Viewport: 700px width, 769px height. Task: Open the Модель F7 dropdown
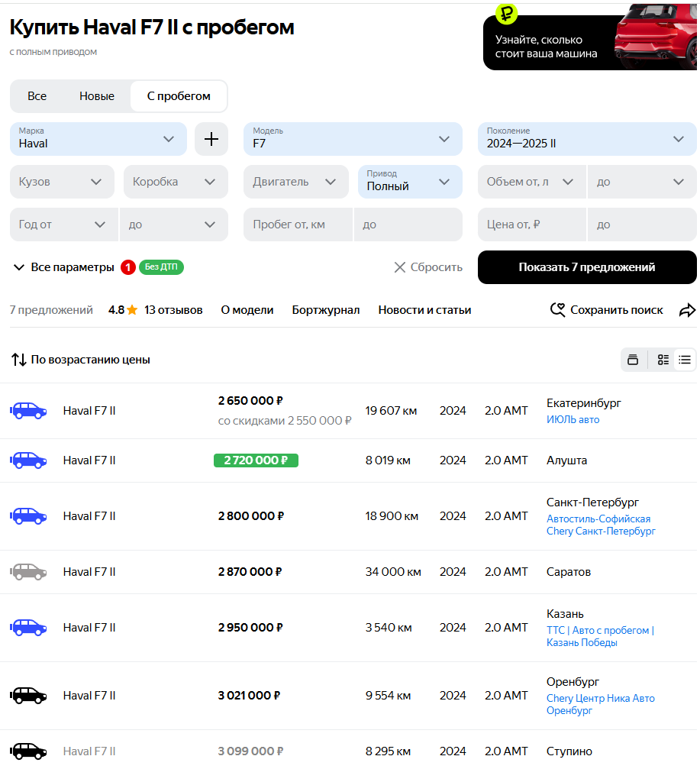pyautogui.click(x=353, y=139)
